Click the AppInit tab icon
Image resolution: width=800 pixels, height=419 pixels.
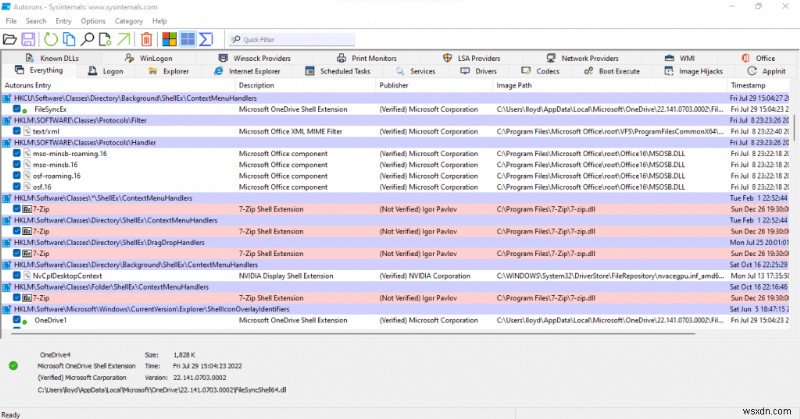point(752,71)
